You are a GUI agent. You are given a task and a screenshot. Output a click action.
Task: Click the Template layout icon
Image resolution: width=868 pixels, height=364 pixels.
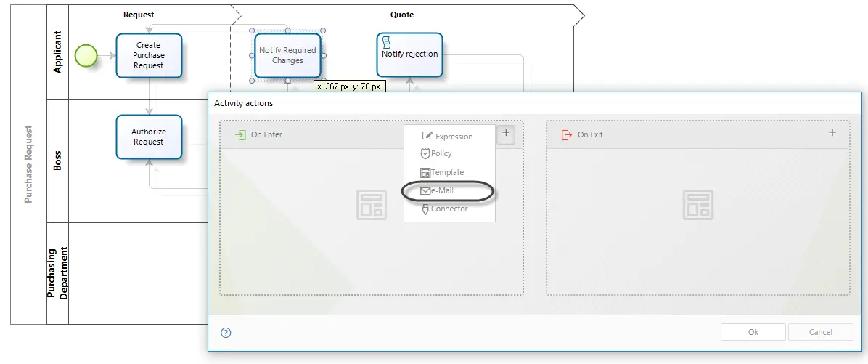pos(425,173)
